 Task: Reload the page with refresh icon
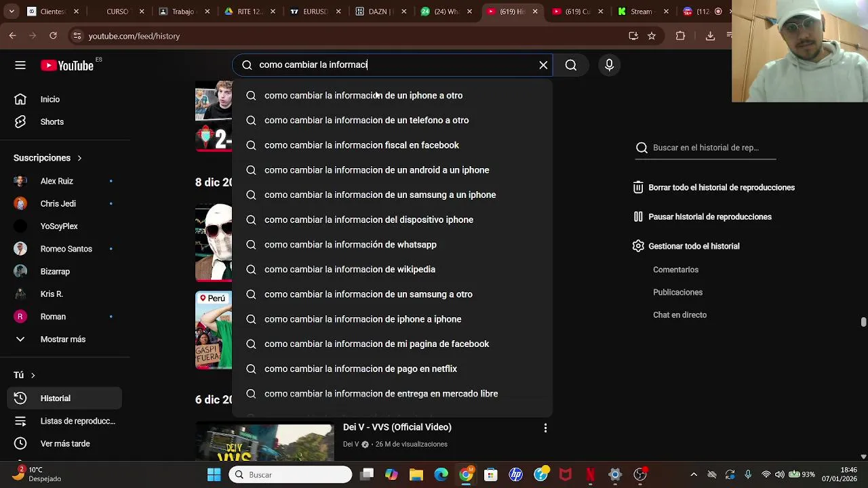(x=53, y=36)
